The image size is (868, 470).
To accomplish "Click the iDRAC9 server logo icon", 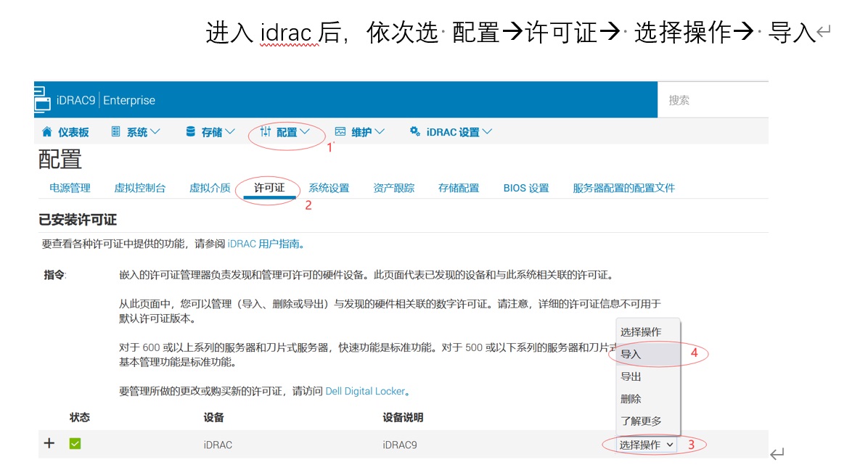I will pyautogui.click(x=42, y=99).
